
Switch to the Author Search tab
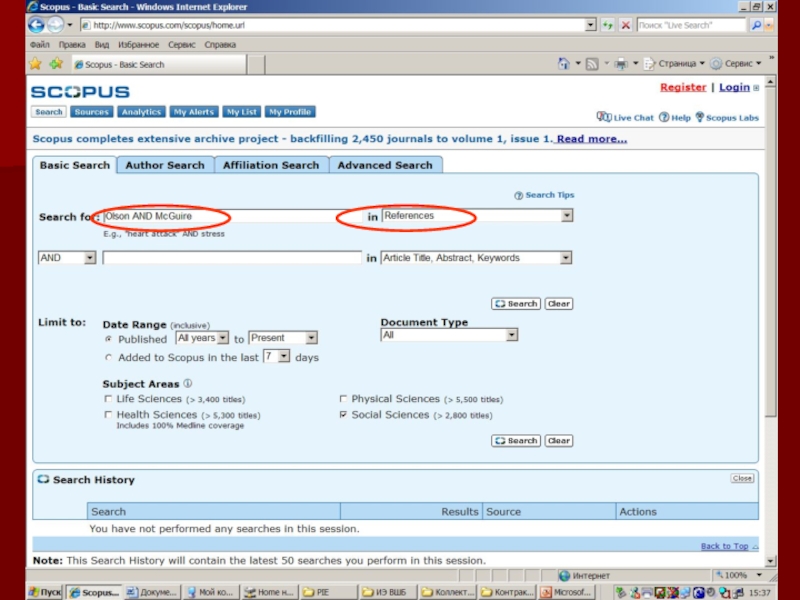click(x=165, y=165)
